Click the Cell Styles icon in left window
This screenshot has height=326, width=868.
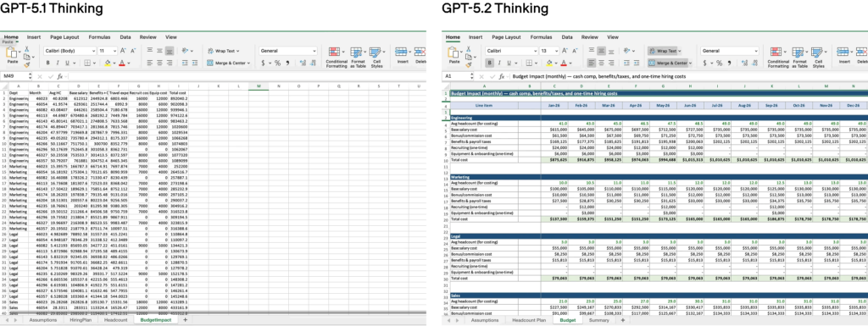coord(375,52)
